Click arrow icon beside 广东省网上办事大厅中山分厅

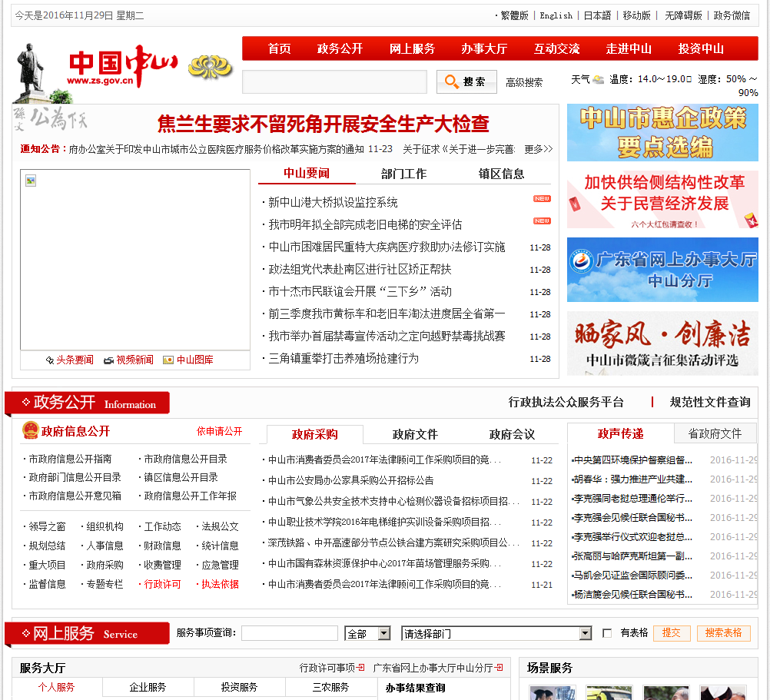click(500, 668)
